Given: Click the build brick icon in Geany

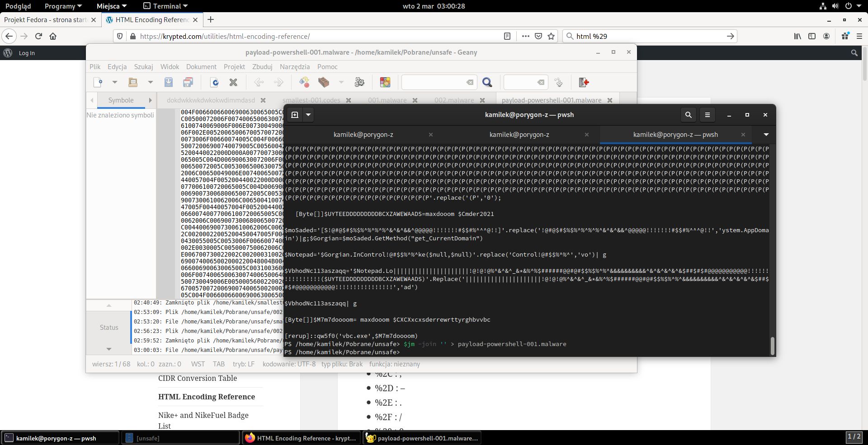Looking at the screenshot, I should [324, 82].
